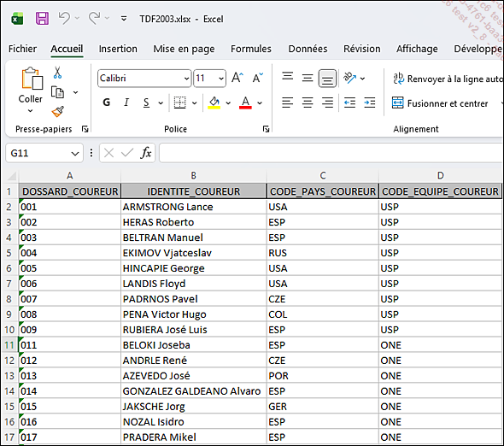The image size is (504, 446).
Task: Select the Accueil ribbon tab
Action: pos(67,49)
